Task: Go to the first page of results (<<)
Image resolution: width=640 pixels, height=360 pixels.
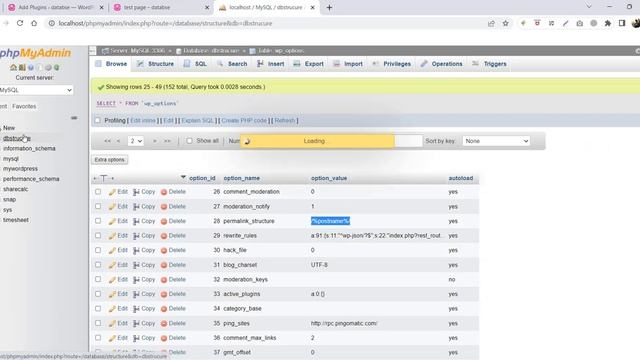Action: (107, 141)
